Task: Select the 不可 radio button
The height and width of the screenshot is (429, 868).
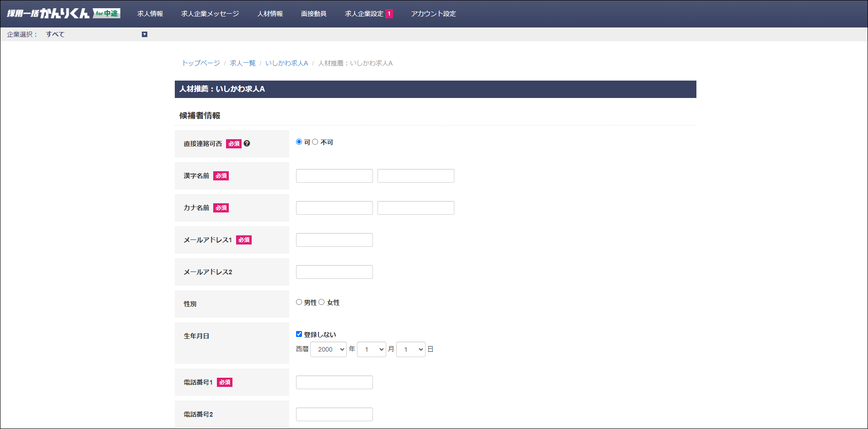Action: click(315, 142)
